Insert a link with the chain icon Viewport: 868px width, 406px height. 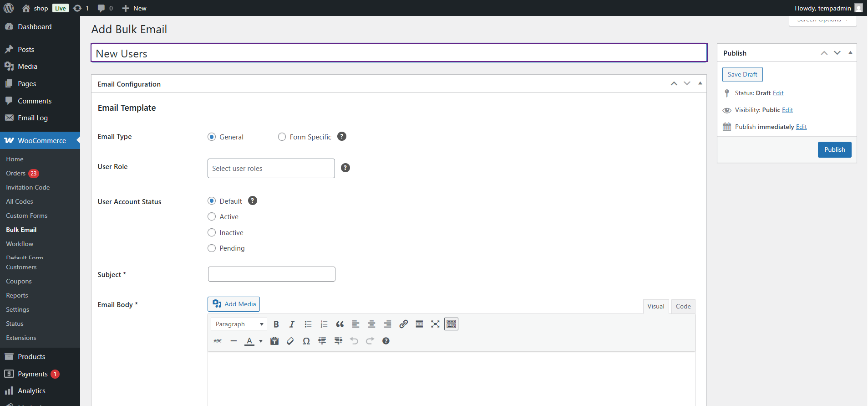click(403, 324)
